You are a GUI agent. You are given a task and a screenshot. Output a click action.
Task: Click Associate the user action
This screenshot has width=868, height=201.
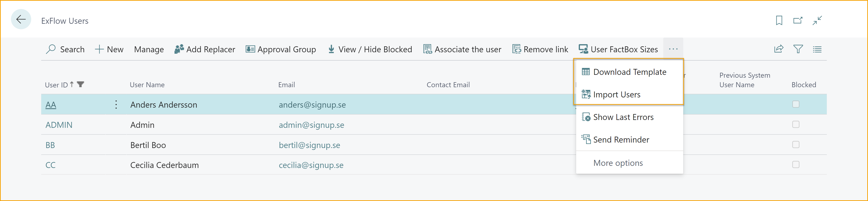point(462,49)
